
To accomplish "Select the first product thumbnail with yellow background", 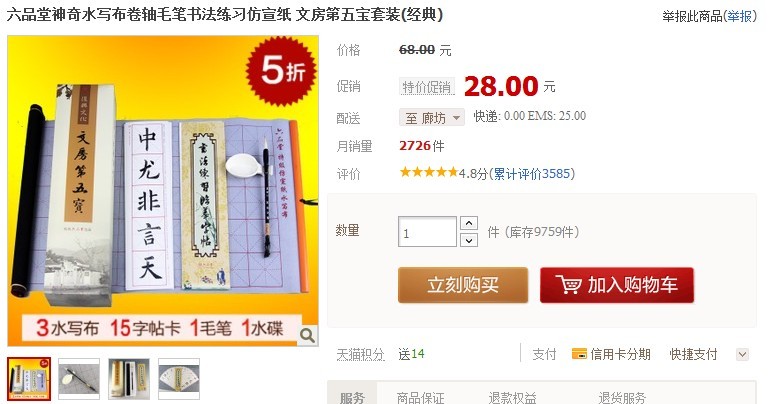I will (x=29, y=379).
